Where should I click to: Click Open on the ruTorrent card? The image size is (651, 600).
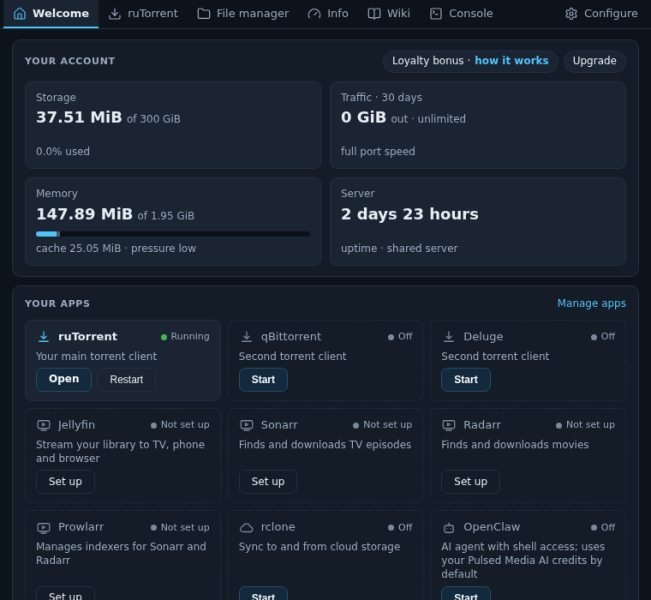point(64,380)
